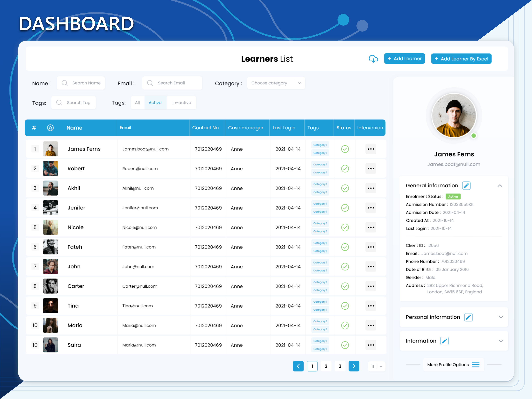
Task: Open More Profile Options hamburger icon
Action: tap(475, 365)
